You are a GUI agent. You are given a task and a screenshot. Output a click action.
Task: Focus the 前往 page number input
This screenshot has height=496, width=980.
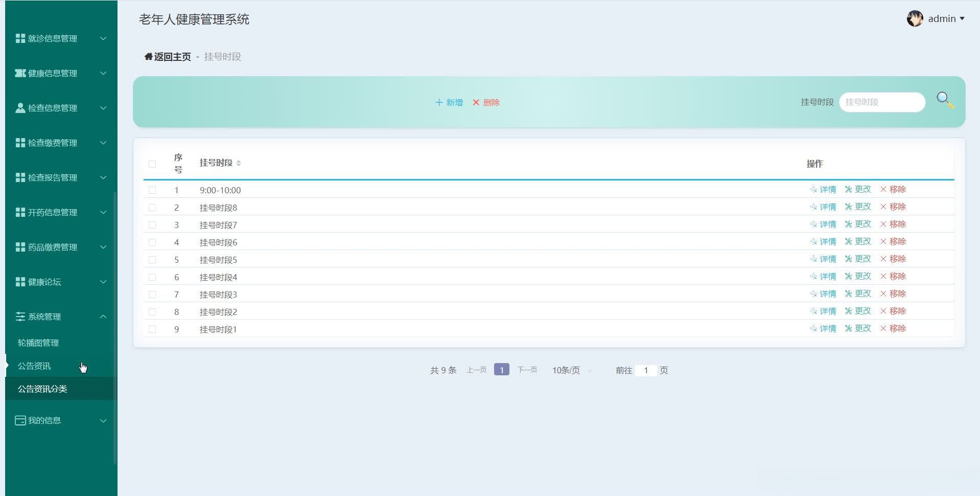[x=646, y=370]
